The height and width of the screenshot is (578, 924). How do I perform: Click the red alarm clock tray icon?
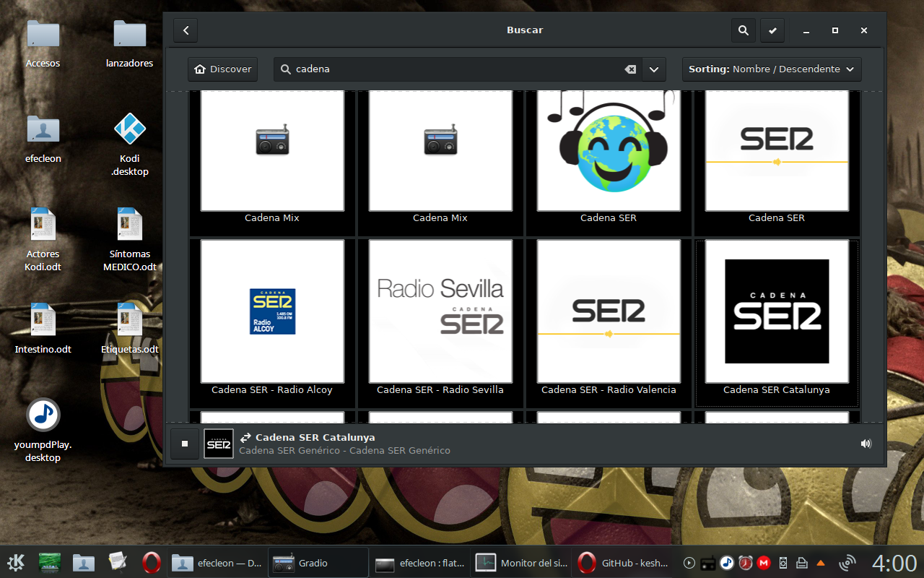(x=746, y=563)
